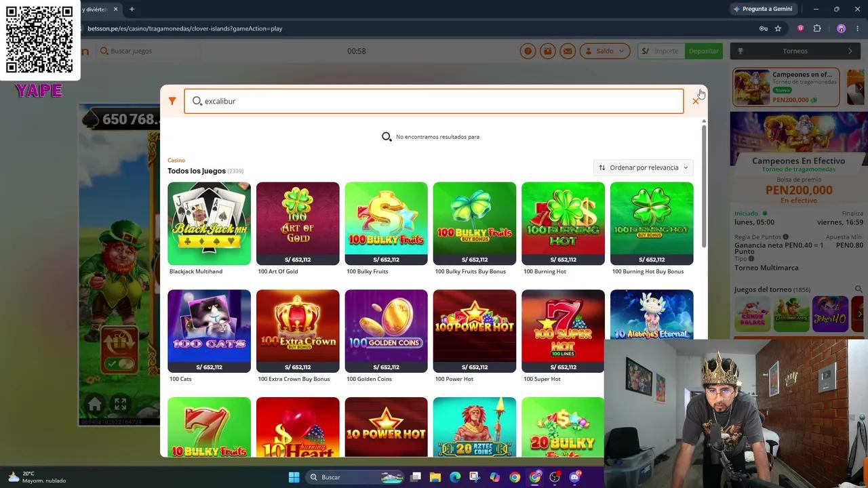
Task: Open File Explorer from taskbar
Action: pos(435,477)
